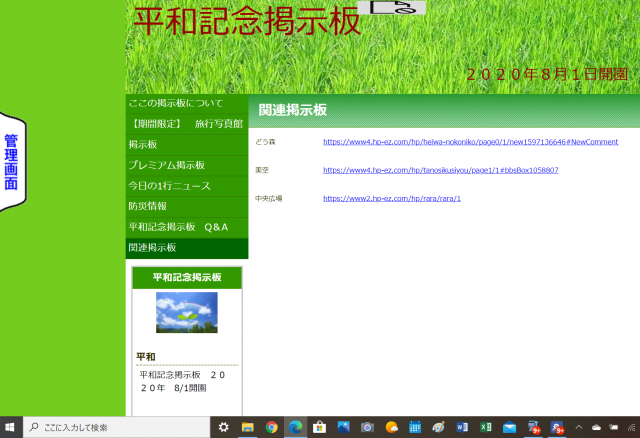Open Microsoft Store from taskbar
The width and height of the screenshot is (640, 438).
click(x=319, y=427)
